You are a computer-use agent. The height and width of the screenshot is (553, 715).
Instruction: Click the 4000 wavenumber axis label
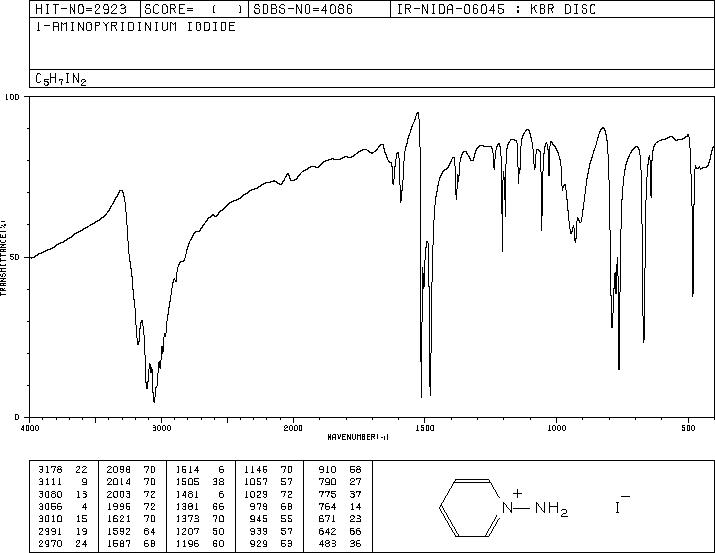[30, 428]
